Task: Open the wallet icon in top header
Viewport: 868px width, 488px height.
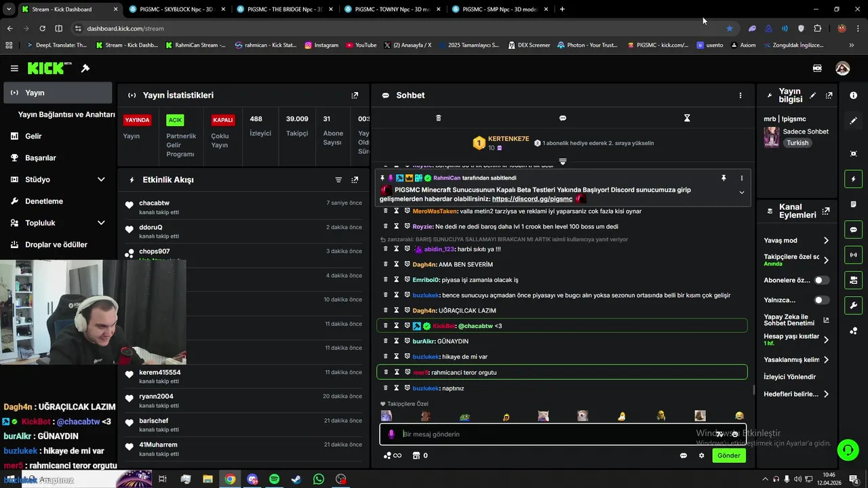Action: (x=817, y=68)
